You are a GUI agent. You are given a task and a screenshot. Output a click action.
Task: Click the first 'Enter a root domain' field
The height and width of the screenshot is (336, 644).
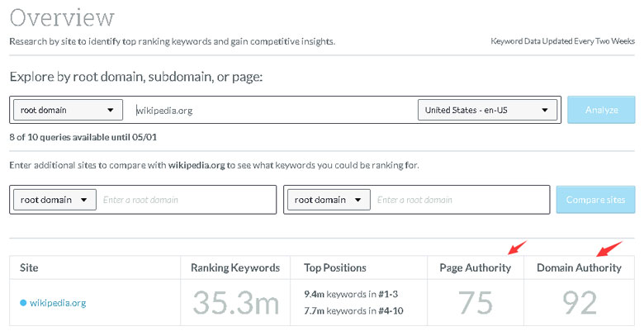click(x=186, y=200)
